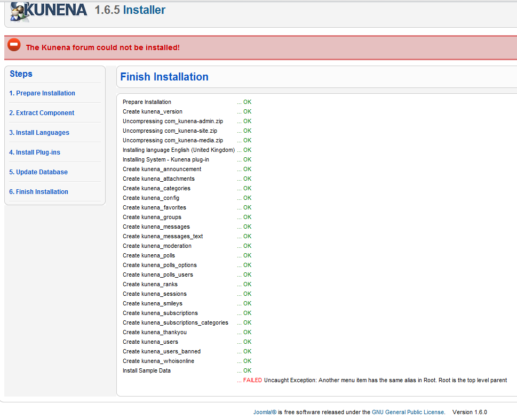Select 'Create kunena_config' row
The image size is (517, 420).
[x=187, y=198]
